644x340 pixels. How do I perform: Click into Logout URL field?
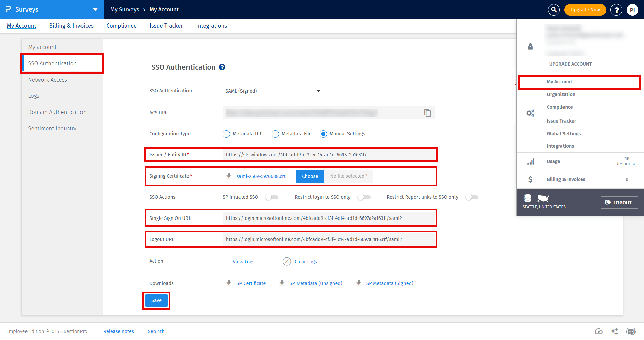click(x=329, y=239)
